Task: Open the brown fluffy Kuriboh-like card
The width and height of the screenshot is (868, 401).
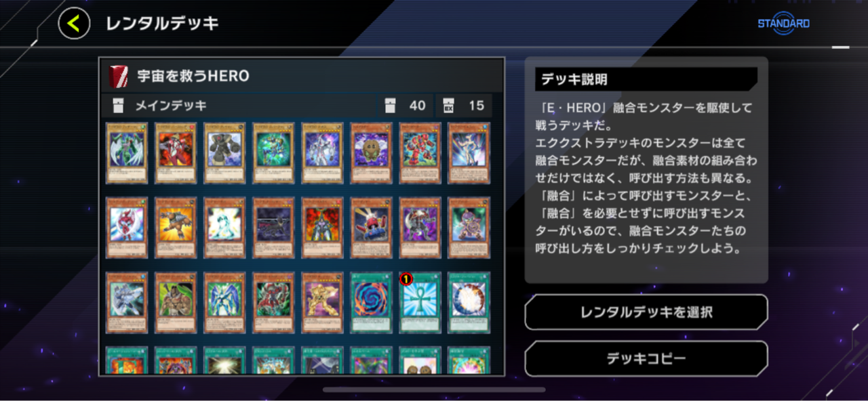Action: [371, 153]
